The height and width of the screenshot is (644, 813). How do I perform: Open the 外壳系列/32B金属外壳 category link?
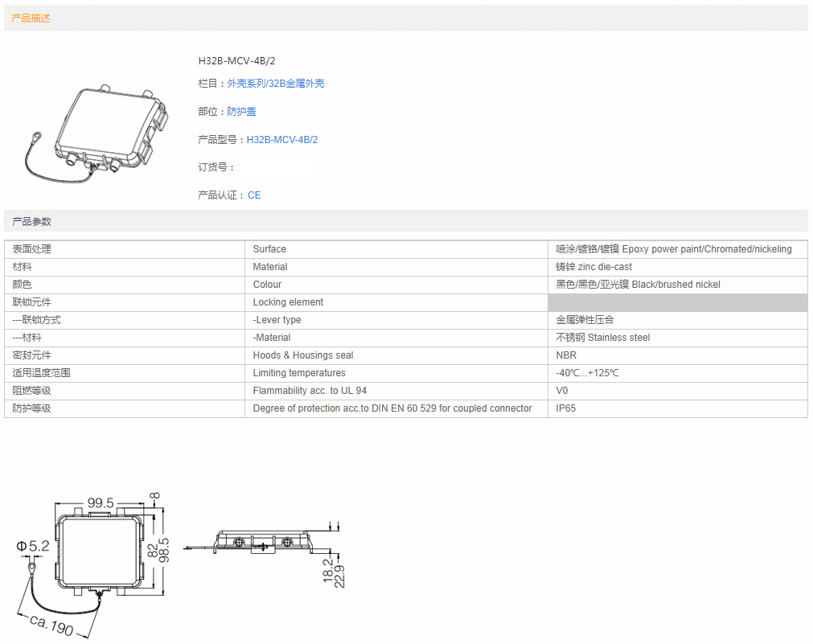coord(275,84)
